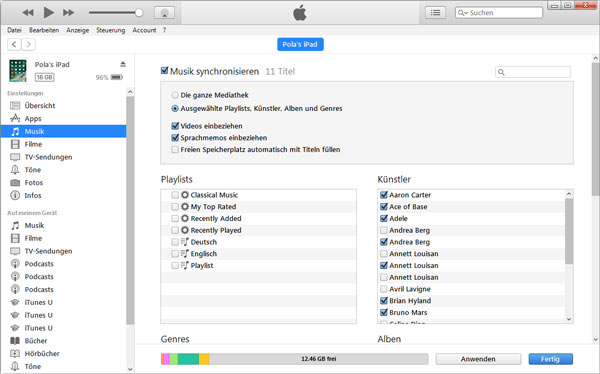Go back with the left arrow button

[14, 44]
